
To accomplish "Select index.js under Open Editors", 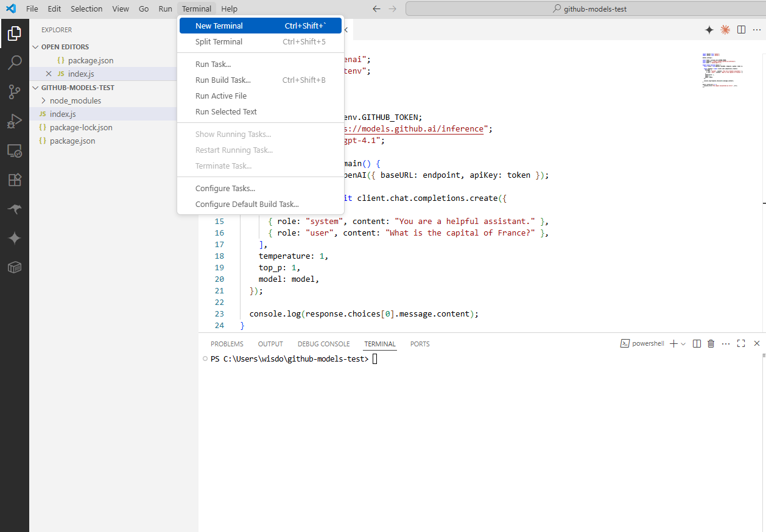I will click(x=81, y=74).
